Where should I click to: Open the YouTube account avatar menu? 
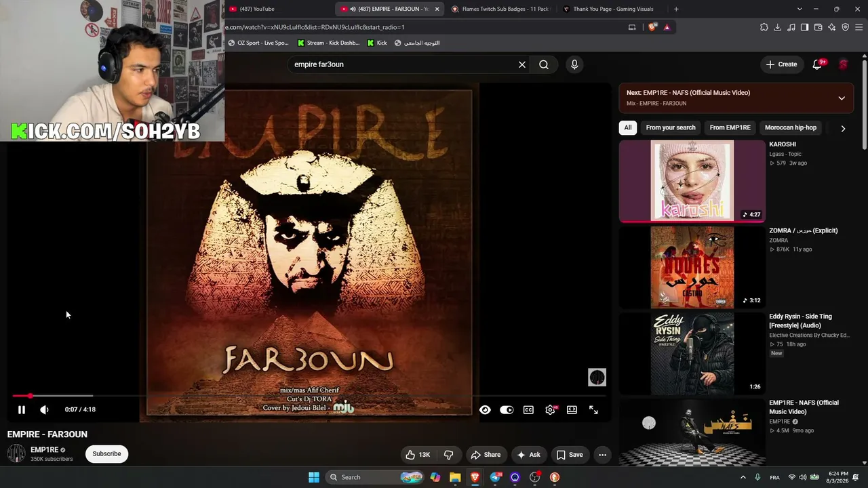coord(844,64)
